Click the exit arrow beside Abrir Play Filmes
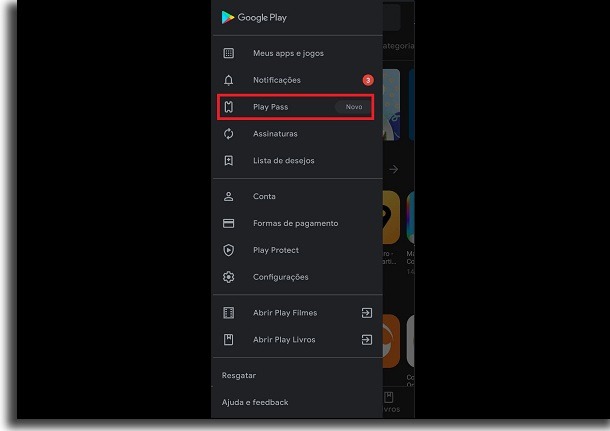 pyautogui.click(x=367, y=313)
